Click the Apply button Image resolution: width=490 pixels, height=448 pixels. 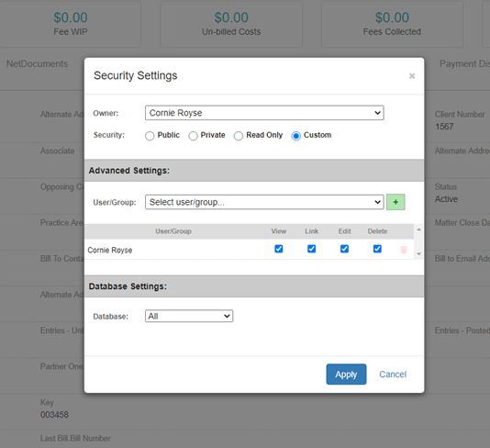point(346,375)
